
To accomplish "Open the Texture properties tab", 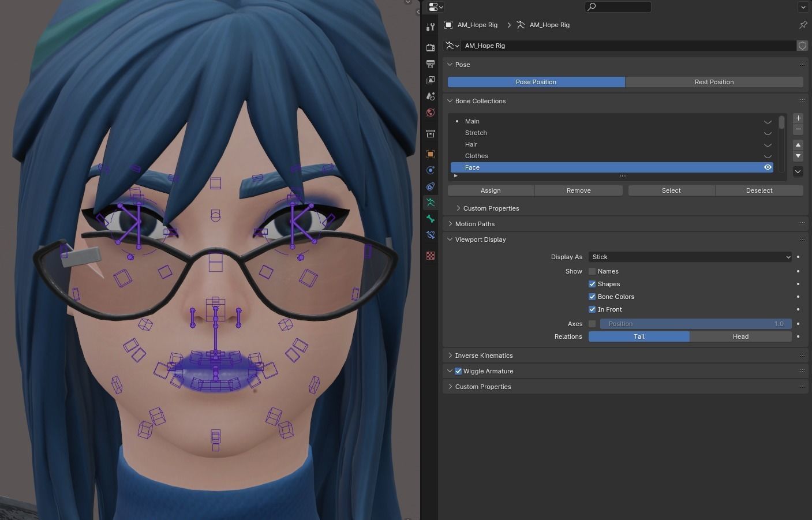I will [x=431, y=256].
